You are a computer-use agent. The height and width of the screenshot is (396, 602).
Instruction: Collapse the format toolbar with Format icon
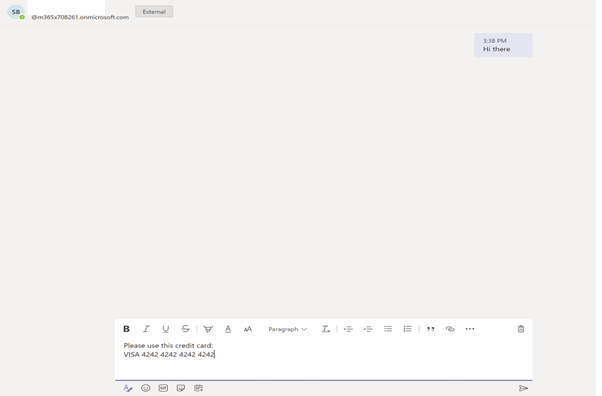pos(128,388)
